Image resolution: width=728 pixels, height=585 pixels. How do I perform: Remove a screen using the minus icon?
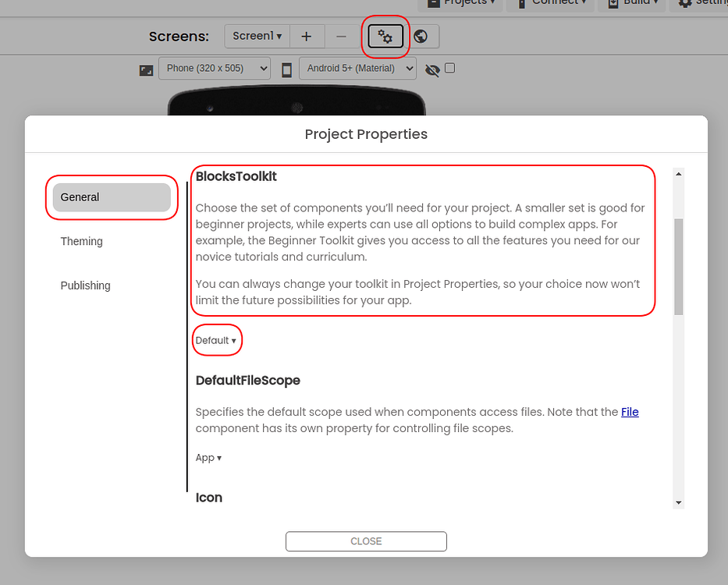[341, 36]
